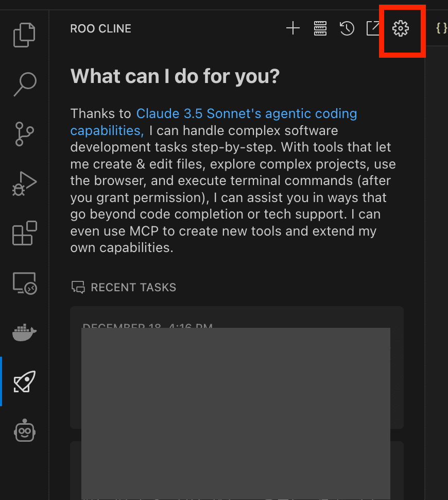Select the Roo Cline rocket icon
Screen dimensions: 448x500
point(24,381)
